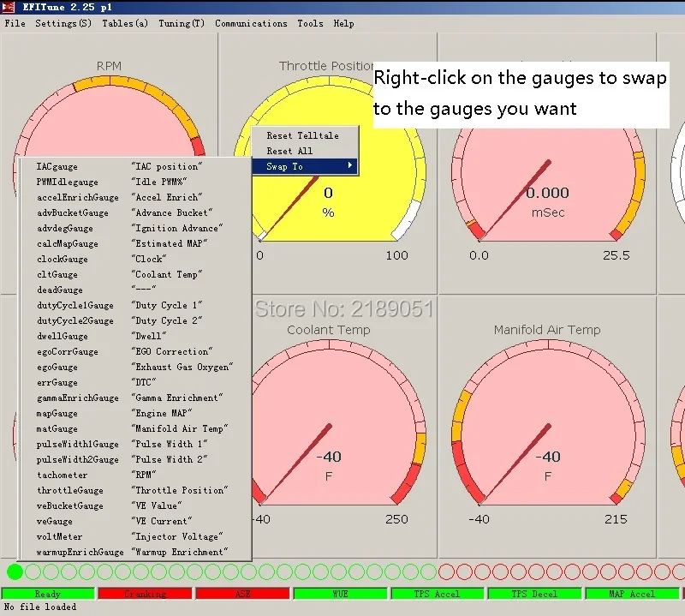Screen dimensions: 685x616
Task: Select egoCorrGauge "EGO Correction" entry
Action: point(134,351)
